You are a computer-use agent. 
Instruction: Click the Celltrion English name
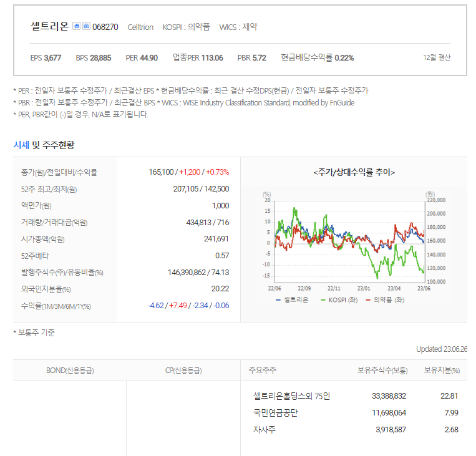[140, 27]
